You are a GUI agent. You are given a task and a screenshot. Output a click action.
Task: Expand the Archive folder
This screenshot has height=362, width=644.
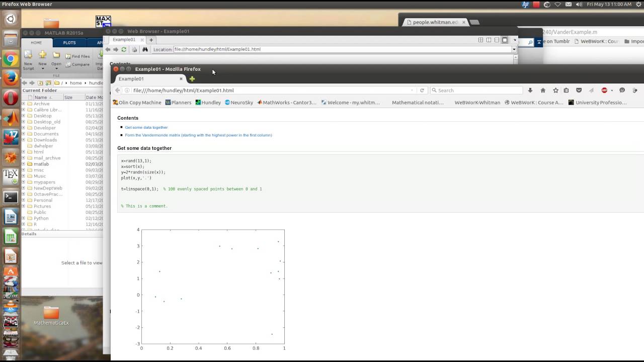[23, 104]
